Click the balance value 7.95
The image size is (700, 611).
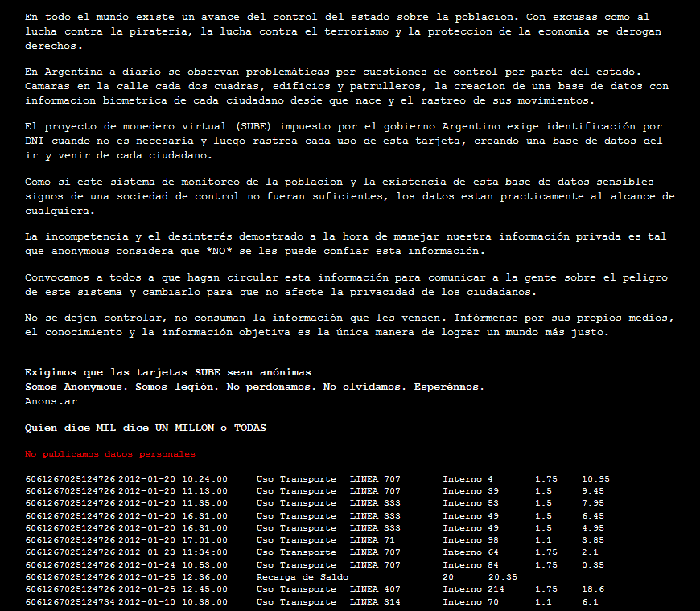[x=593, y=503]
